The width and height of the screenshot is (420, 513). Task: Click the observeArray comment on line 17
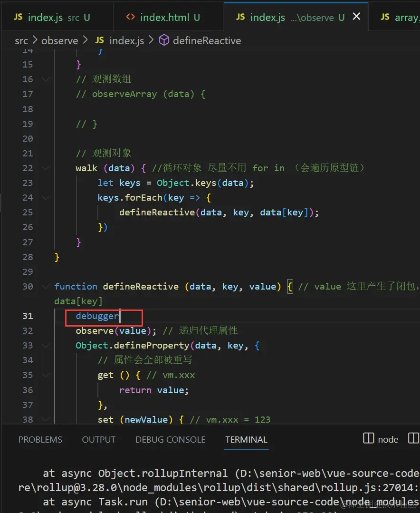click(141, 94)
